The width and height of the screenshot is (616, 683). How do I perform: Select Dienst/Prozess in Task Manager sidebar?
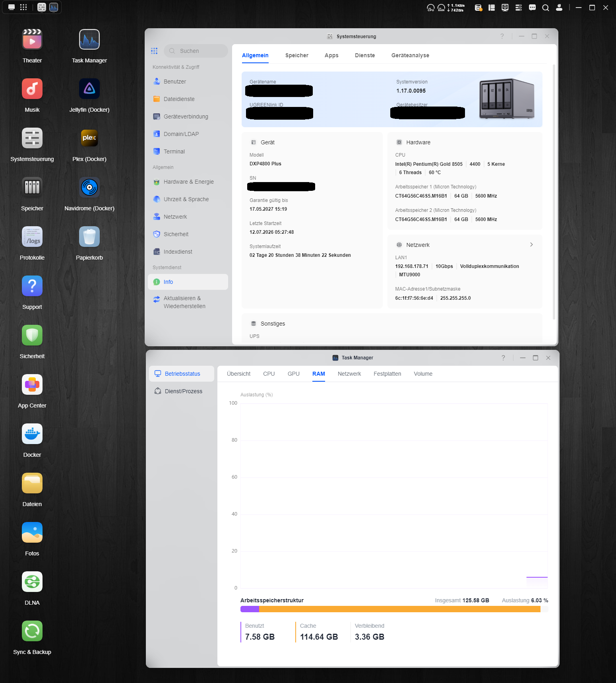pyautogui.click(x=182, y=391)
